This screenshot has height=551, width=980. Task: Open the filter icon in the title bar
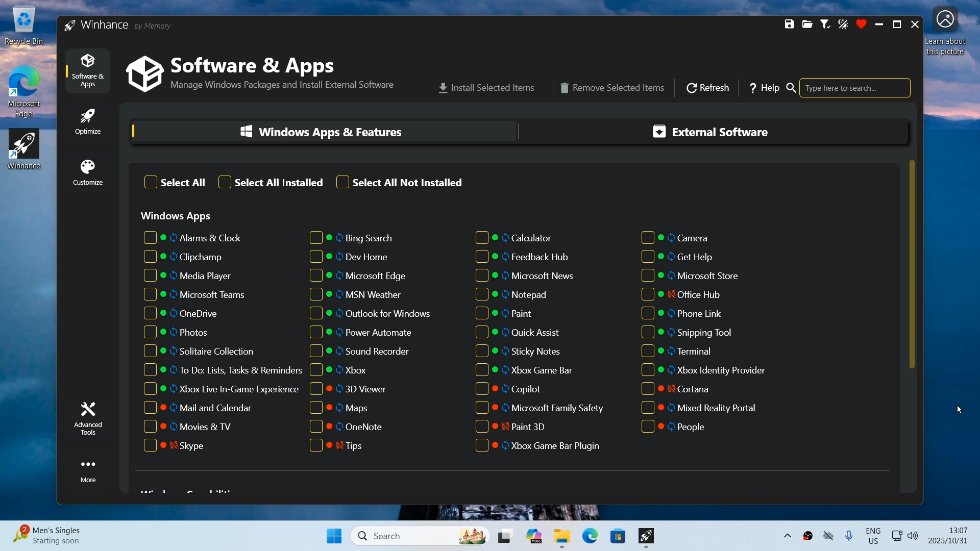point(825,24)
